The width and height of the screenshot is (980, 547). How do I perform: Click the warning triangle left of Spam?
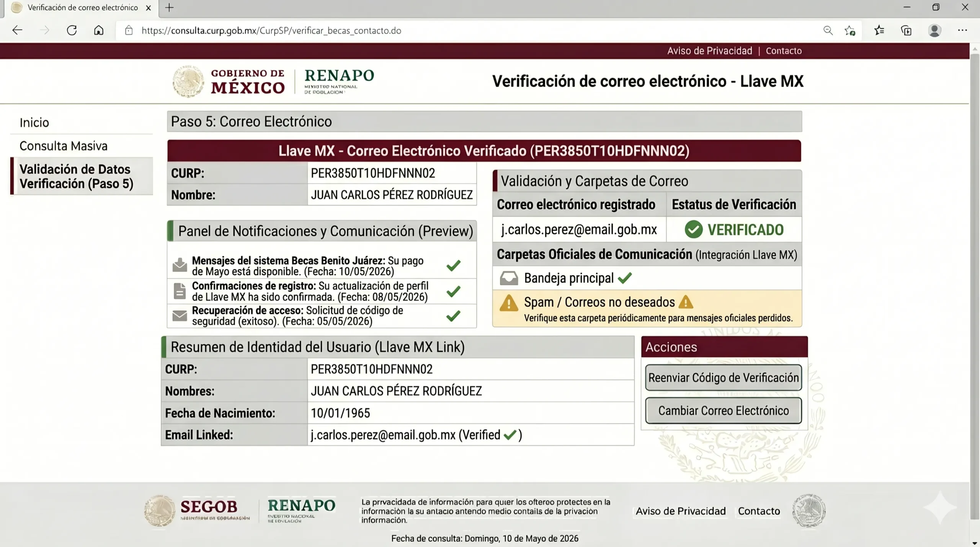click(509, 302)
